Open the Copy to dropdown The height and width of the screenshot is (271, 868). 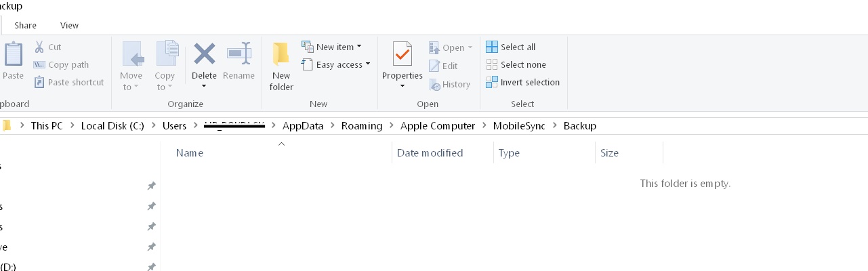pyautogui.click(x=165, y=66)
